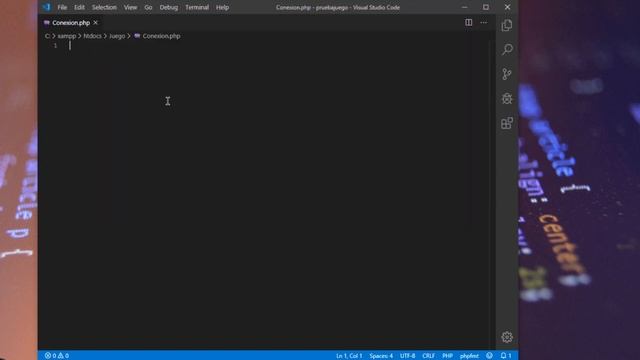Select the Conexion.php editor tab
Viewport: 640px width, 360px height.
[71, 22]
